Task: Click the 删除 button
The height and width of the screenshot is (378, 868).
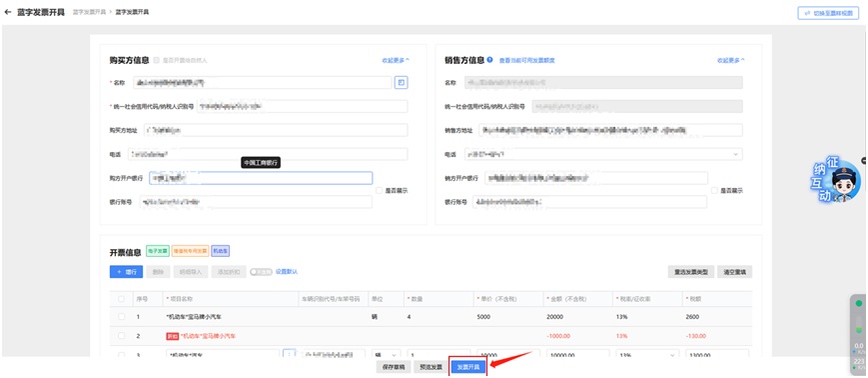Action: coord(158,272)
